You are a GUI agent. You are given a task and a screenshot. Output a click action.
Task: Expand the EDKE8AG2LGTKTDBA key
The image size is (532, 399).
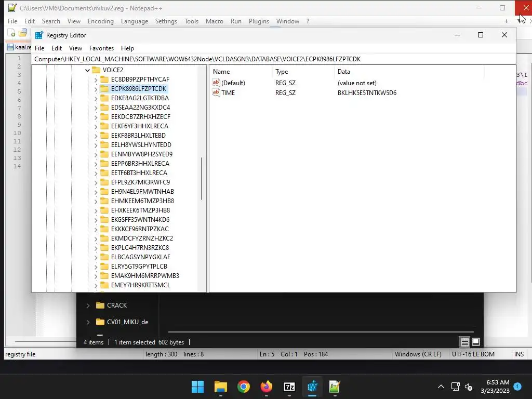click(96, 98)
